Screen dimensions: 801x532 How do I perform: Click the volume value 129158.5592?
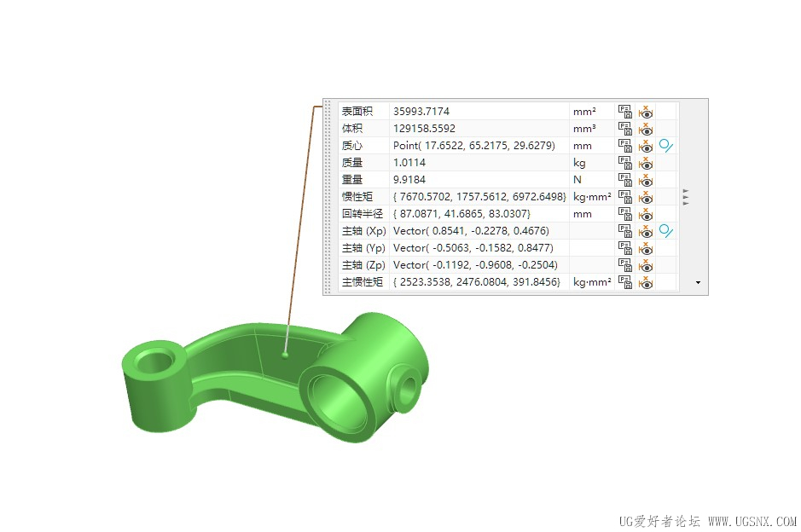(x=424, y=128)
